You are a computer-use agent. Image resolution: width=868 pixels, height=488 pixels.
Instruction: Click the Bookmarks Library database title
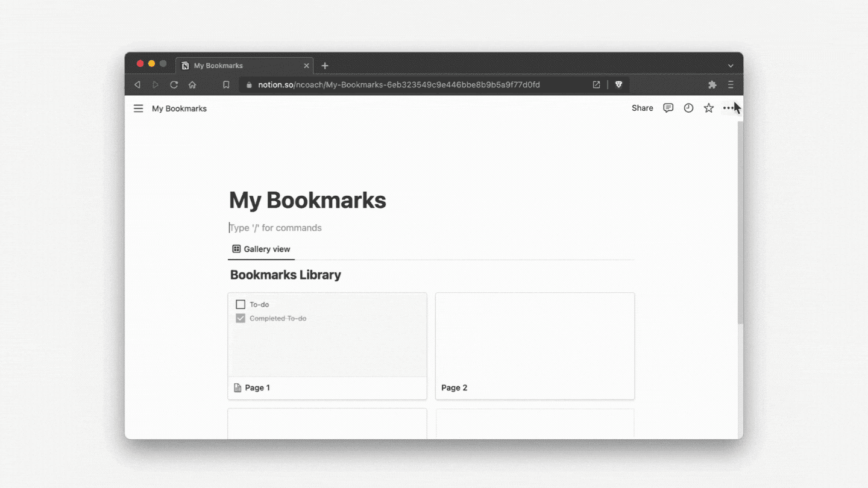(x=286, y=275)
